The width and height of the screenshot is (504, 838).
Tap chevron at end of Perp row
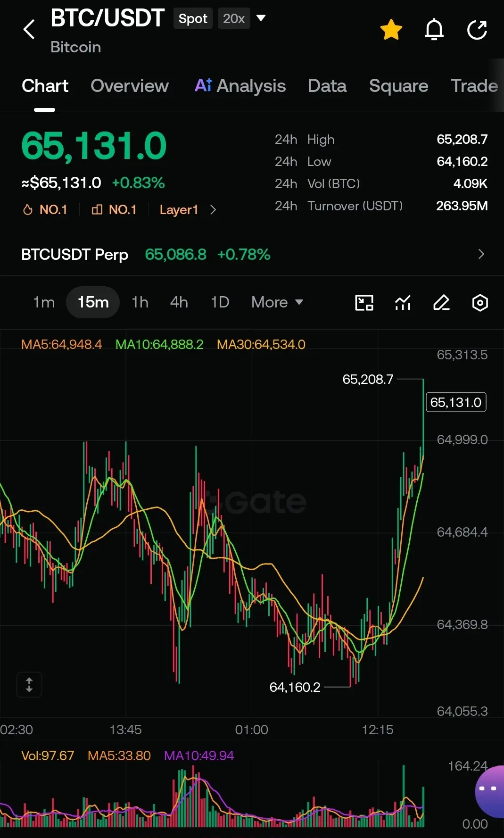tap(481, 254)
